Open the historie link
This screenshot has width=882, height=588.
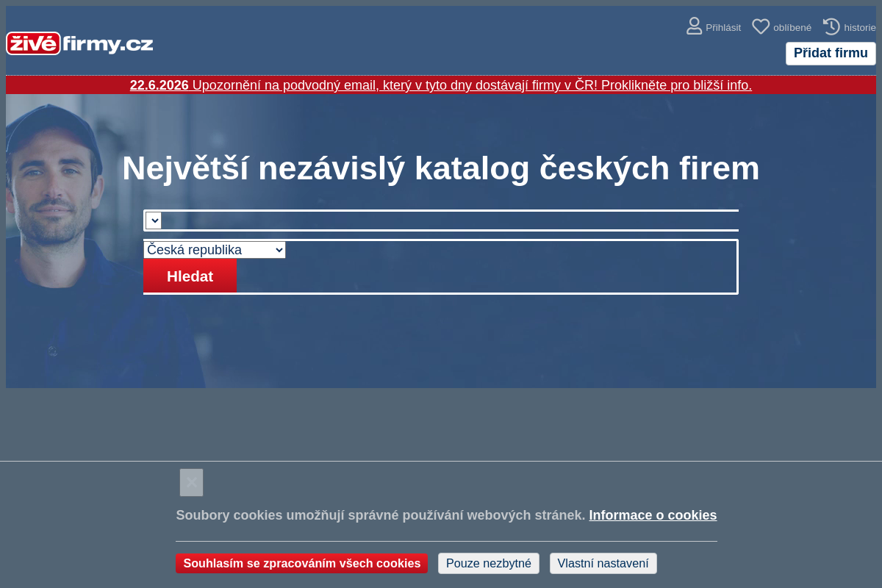[860, 28]
